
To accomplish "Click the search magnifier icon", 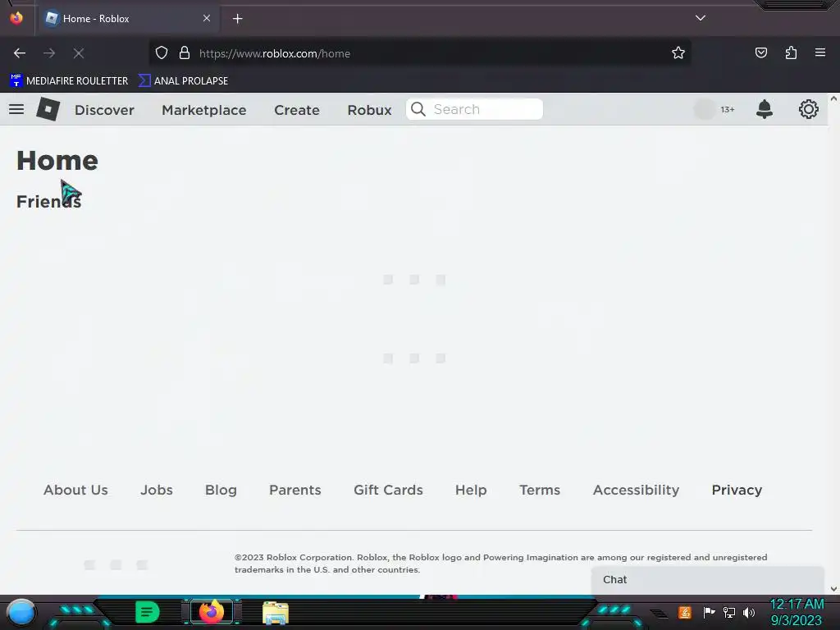I will click(418, 109).
